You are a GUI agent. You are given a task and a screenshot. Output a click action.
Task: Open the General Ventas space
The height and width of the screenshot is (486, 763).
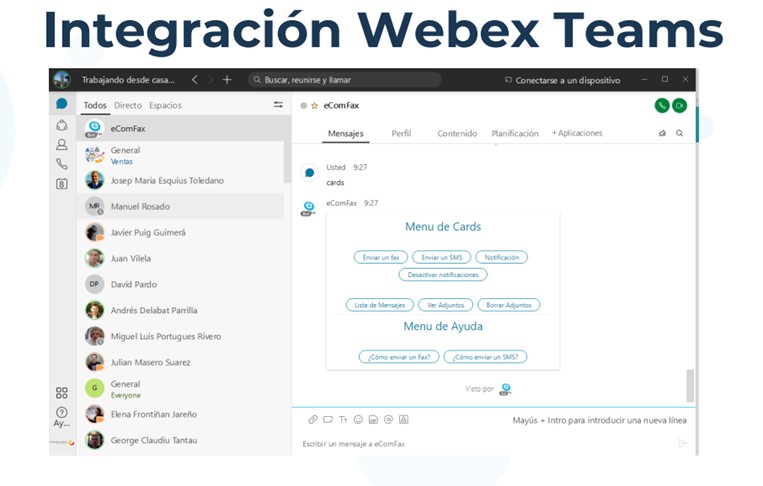[x=180, y=155]
